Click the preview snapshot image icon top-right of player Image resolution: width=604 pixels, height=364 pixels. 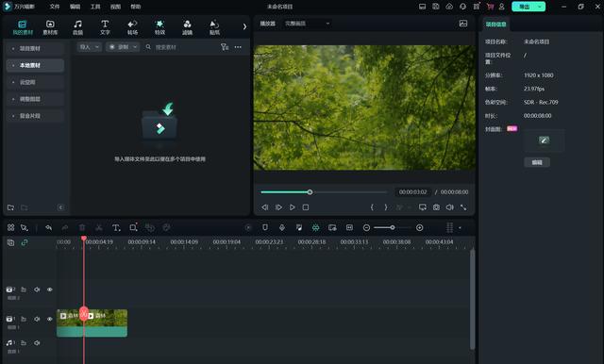coord(463,24)
